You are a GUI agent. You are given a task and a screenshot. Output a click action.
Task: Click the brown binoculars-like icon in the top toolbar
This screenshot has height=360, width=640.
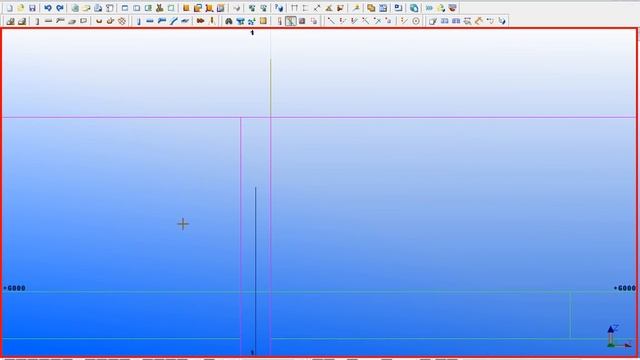coord(160,8)
